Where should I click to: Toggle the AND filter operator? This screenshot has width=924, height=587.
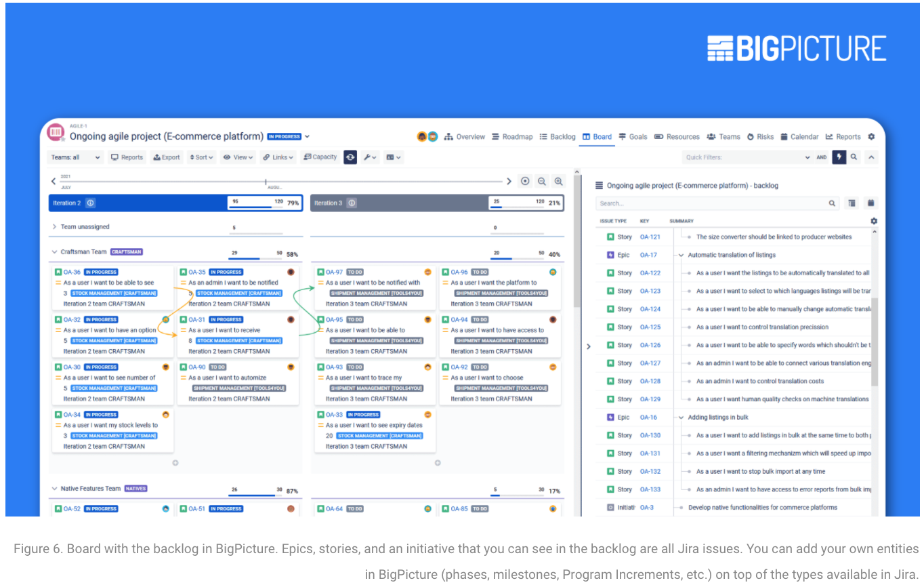822,157
